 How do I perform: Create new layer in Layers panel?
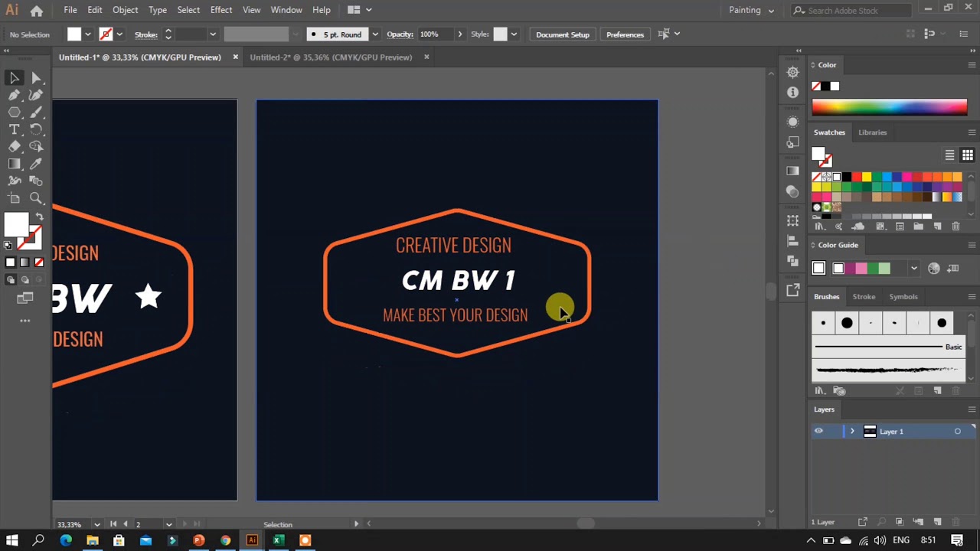tap(937, 522)
